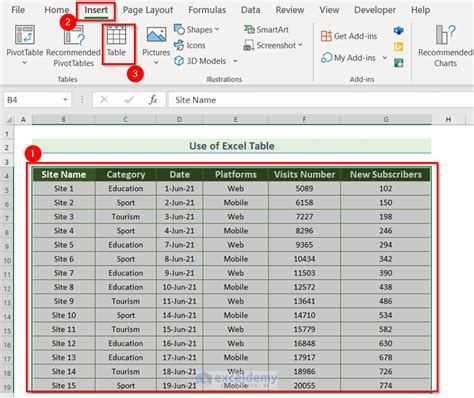Select the Site 12 cell
The height and width of the screenshot is (398, 474).
[x=64, y=343]
